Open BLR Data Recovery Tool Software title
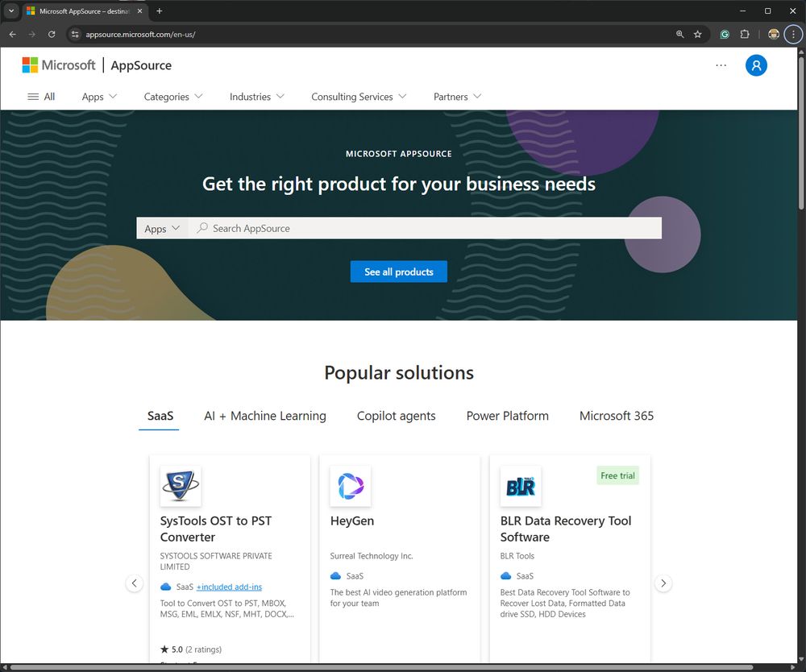 (566, 529)
